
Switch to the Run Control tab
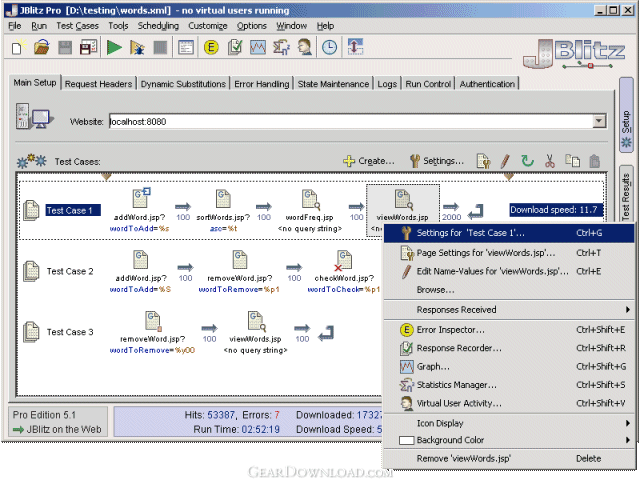pos(428,84)
